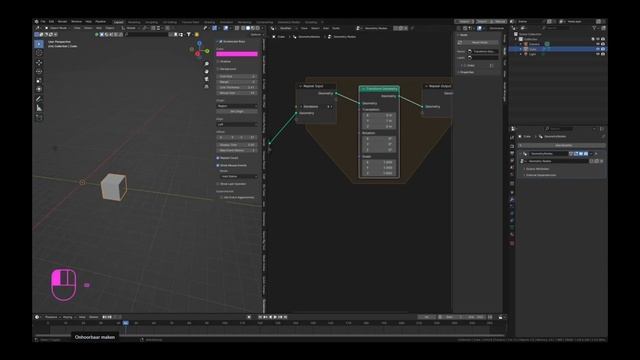
Task: Click the Add Modifier button
Action: (x=562, y=145)
